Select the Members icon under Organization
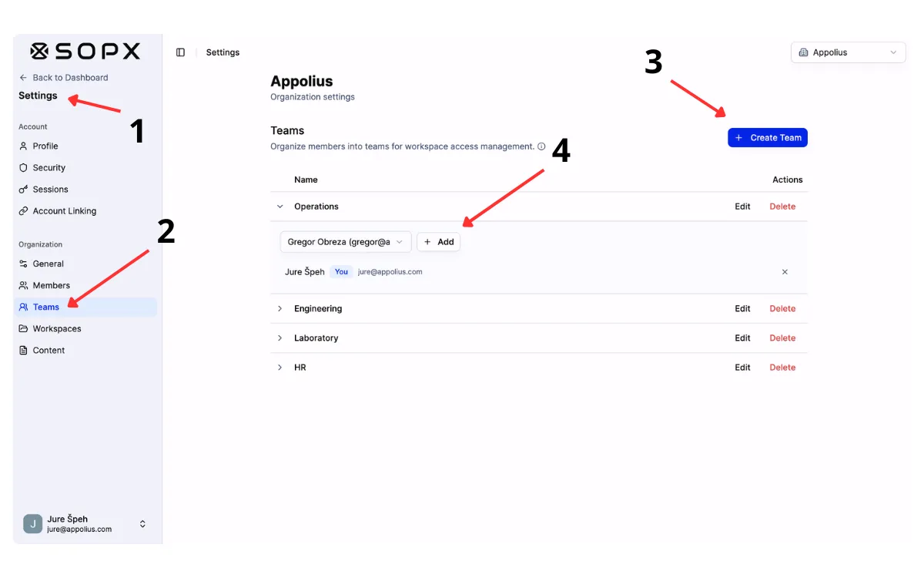 (x=23, y=285)
